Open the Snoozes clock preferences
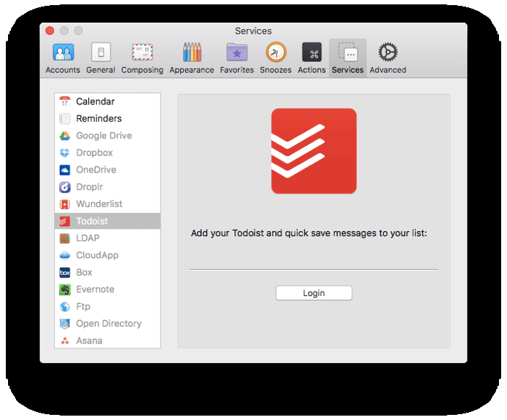Screen dimensions: 507x420 (276, 58)
